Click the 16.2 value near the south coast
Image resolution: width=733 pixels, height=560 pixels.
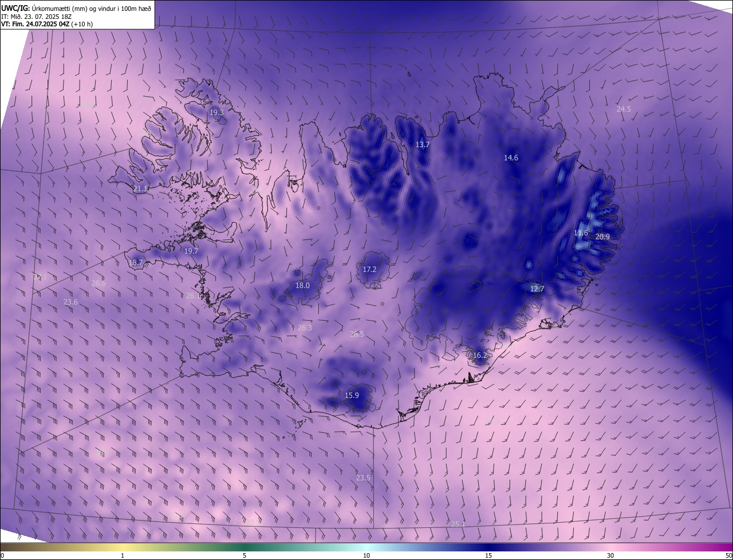480,355
